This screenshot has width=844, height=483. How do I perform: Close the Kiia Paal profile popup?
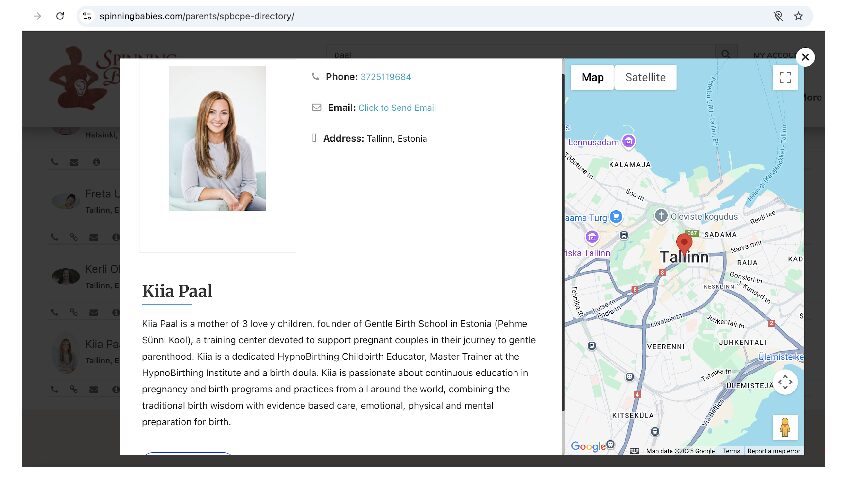click(805, 58)
